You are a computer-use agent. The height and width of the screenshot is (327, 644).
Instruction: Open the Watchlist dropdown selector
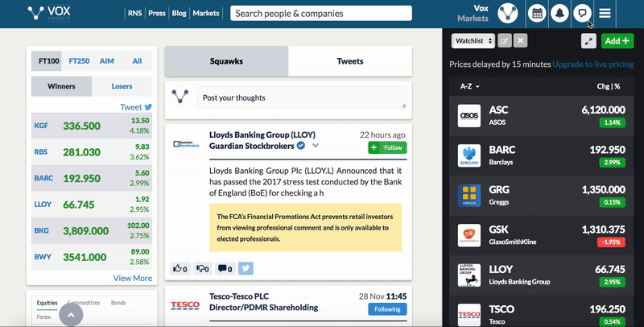point(473,40)
